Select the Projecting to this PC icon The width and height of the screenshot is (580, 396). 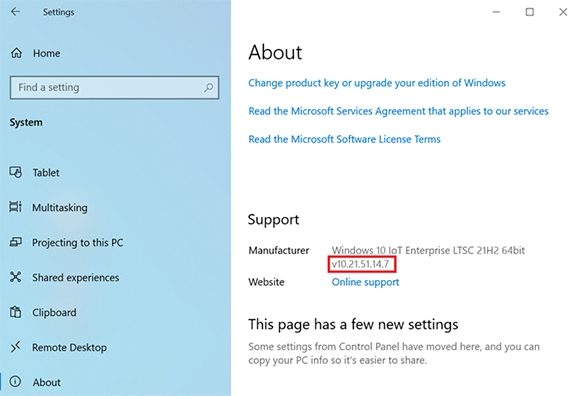coord(16,242)
